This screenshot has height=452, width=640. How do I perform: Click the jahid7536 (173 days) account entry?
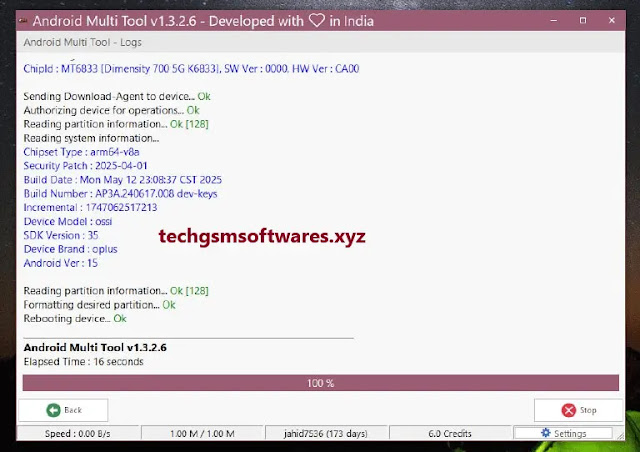click(326, 434)
